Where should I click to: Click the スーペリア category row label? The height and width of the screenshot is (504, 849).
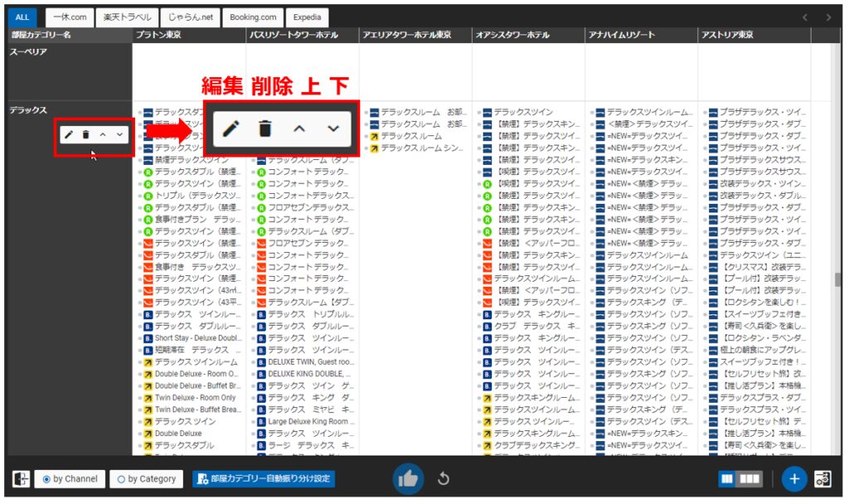click(29, 51)
